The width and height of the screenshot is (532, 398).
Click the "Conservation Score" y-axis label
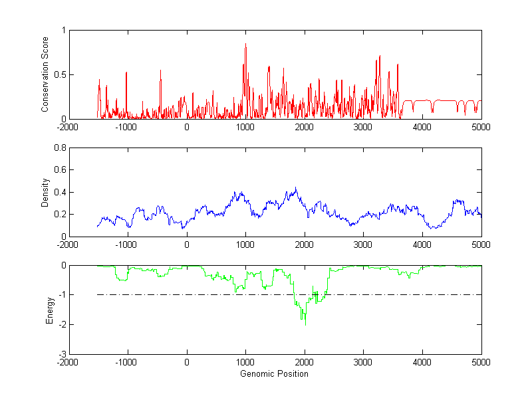[x=45, y=74]
